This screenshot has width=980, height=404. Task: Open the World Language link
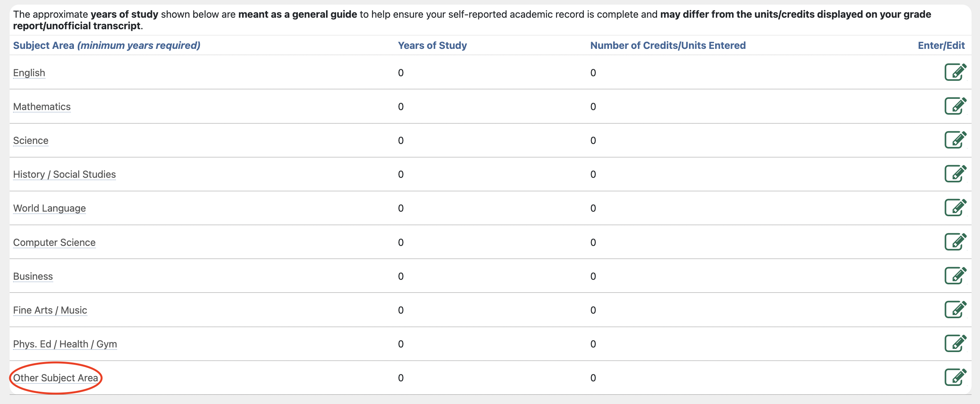(x=49, y=208)
